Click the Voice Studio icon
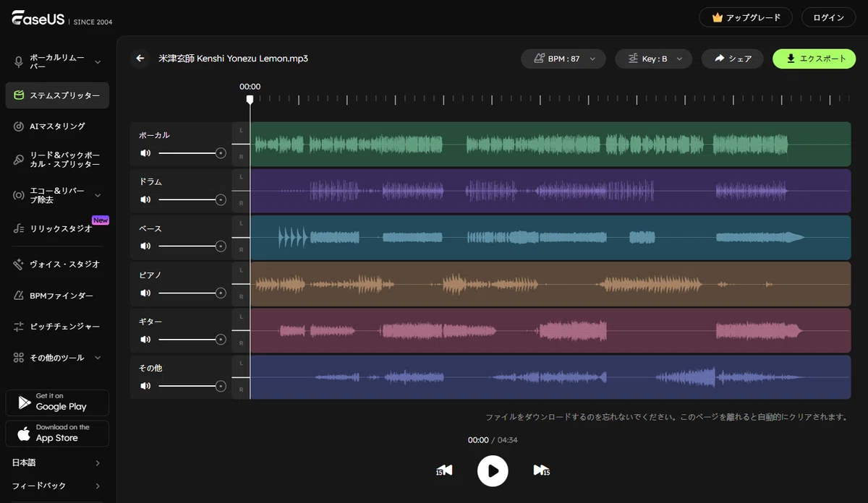The width and height of the screenshot is (868, 503). pyautogui.click(x=19, y=265)
